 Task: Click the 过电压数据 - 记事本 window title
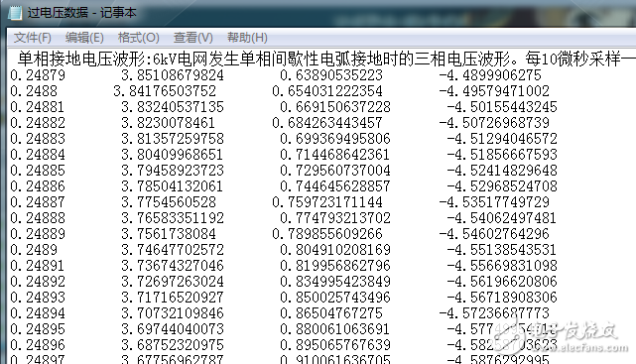tap(82, 13)
